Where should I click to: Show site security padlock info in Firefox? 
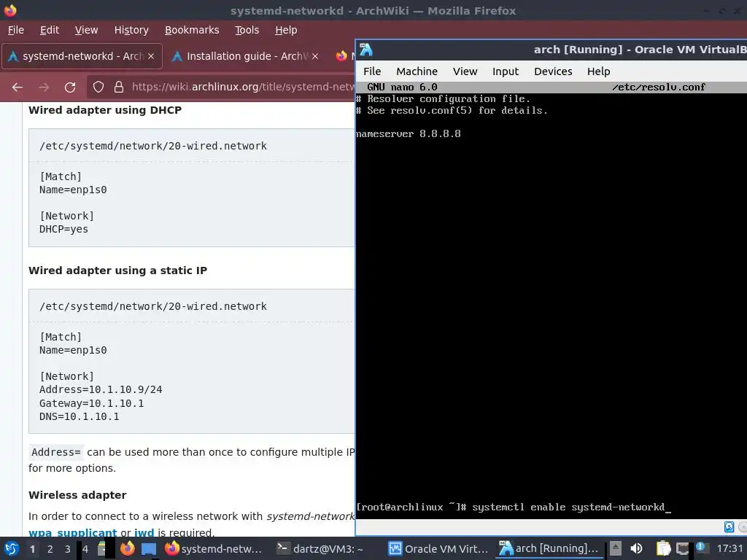click(x=119, y=87)
